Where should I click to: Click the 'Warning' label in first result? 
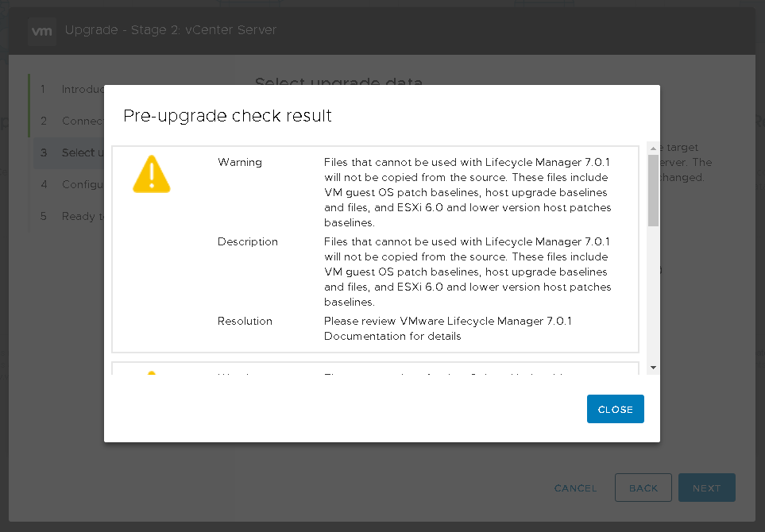240,162
